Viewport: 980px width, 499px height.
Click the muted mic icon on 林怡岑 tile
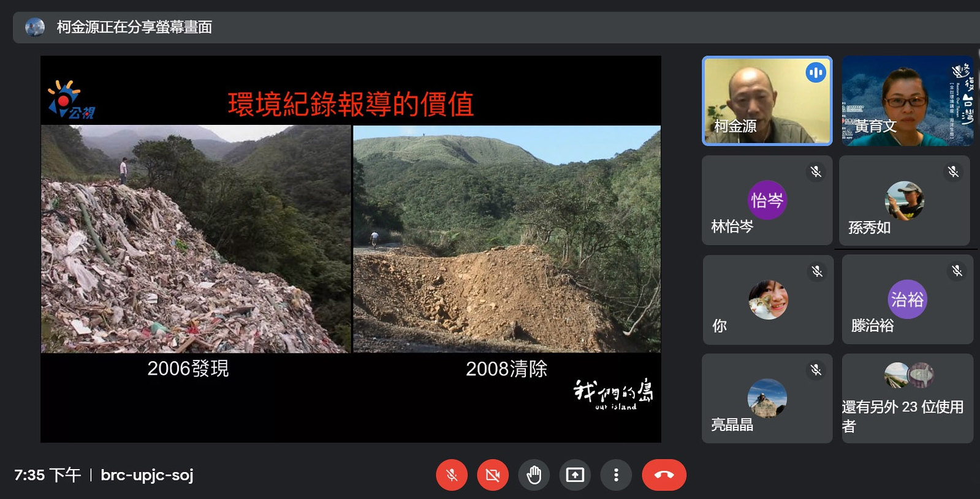click(x=816, y=172)
